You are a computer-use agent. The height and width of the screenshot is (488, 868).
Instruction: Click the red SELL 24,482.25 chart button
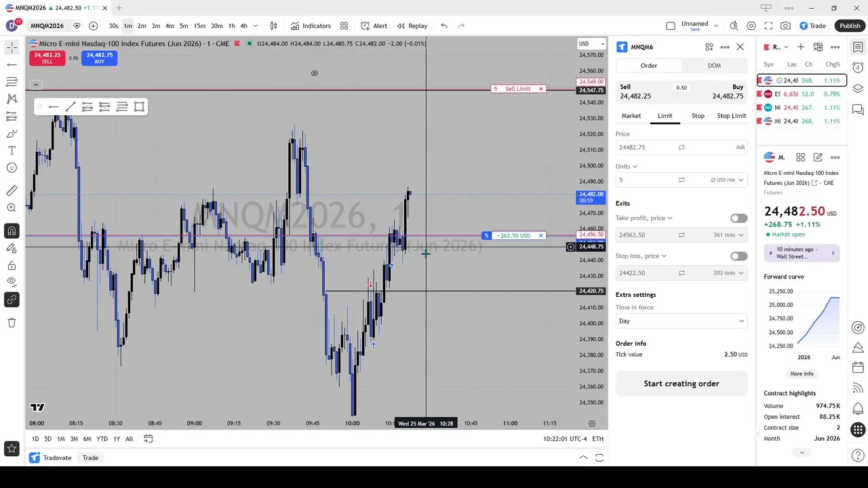click(x=47, y=58)
